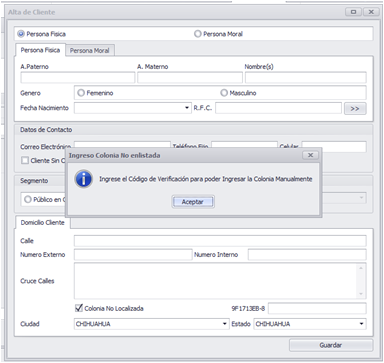Click the A.Paterno text field
Screen dimensions: 384x363
pyautogui.click(x=78, y=78)
